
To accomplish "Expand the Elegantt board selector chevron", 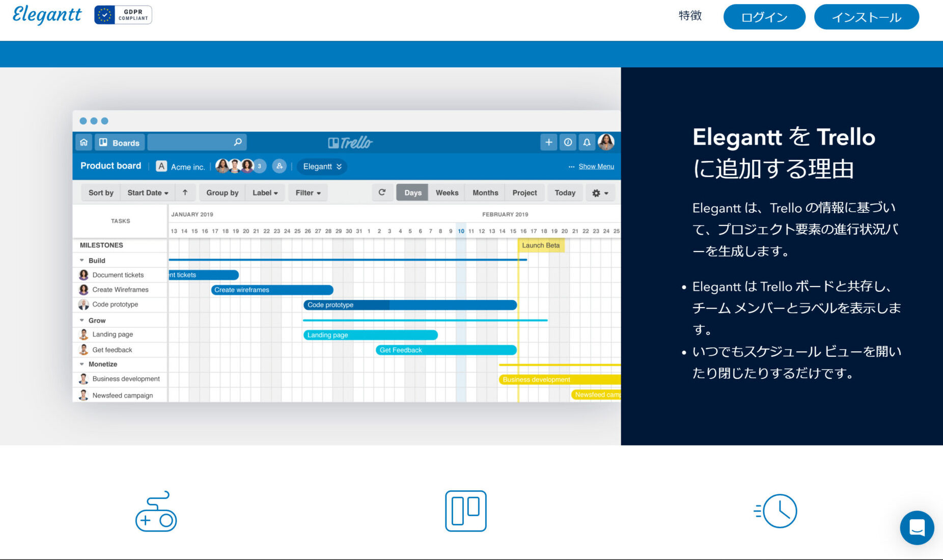I will 338,166.
